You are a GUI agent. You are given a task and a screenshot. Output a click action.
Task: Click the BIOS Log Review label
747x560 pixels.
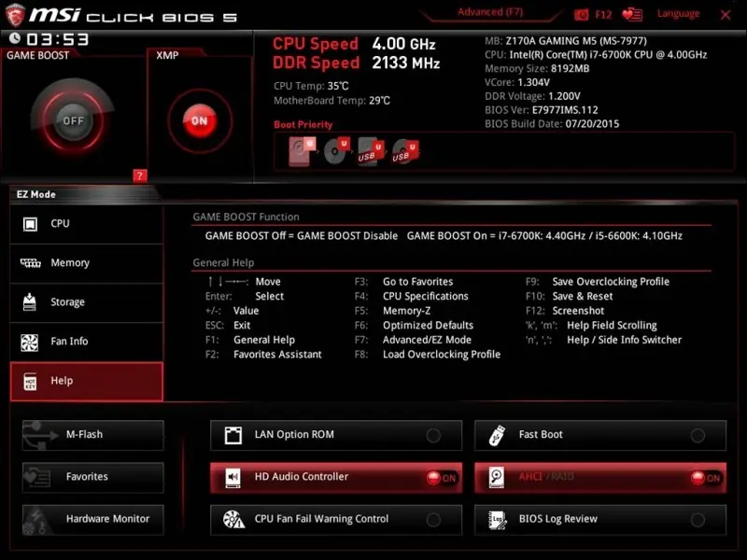(x=557, y=519)
